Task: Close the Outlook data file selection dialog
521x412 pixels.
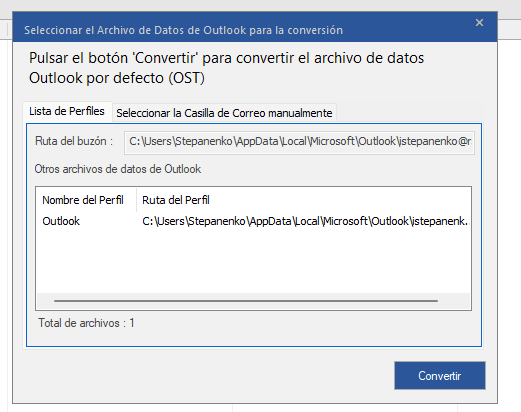Action: (479, 23)
